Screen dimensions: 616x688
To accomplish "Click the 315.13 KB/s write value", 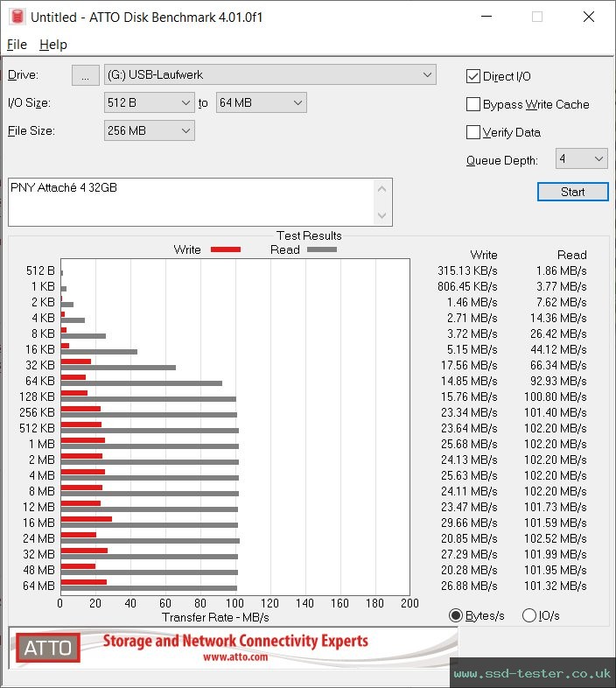I will coord(467,270).
